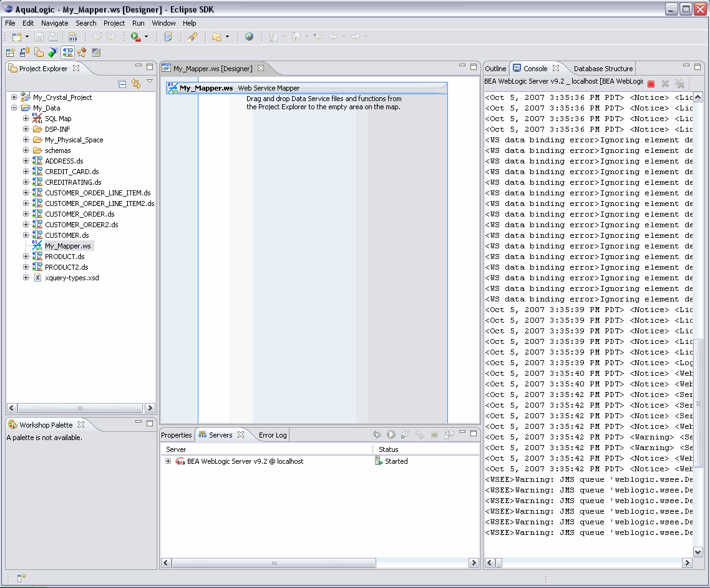This screenshot has height=588, width=710.
Task: Close the My_Mapper.ws Designer tab
Action: (x=261, y=68)
